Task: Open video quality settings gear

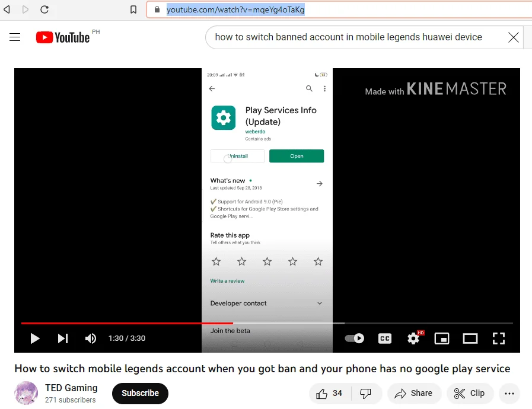Action: (413, 338)
